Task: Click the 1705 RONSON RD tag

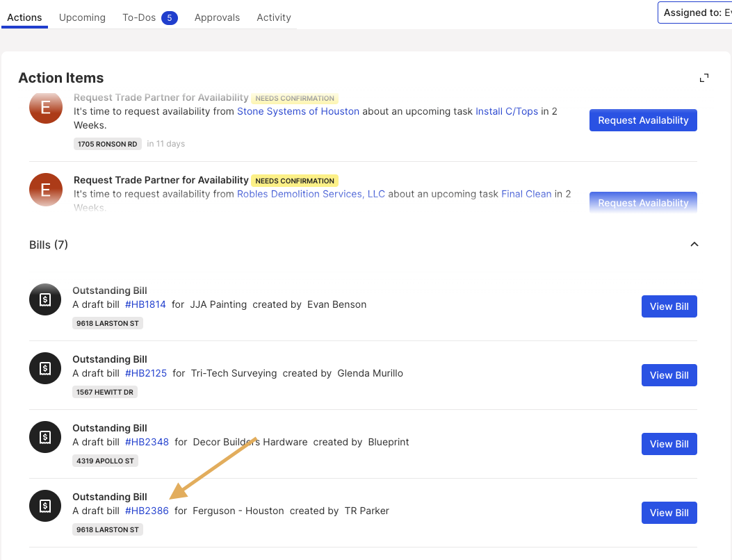Action: (107, 145)
